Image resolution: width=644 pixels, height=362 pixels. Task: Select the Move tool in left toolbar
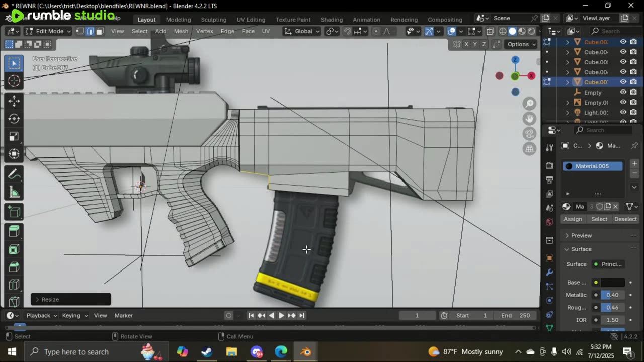point(14,100)
